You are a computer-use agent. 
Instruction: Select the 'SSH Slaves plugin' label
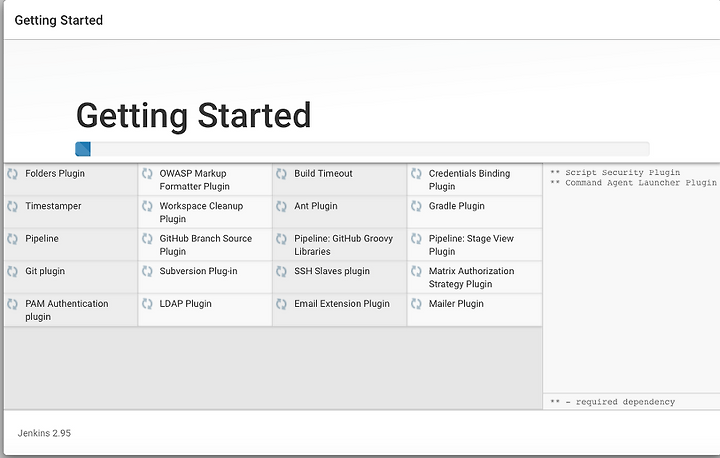click(x=332, y=271)
